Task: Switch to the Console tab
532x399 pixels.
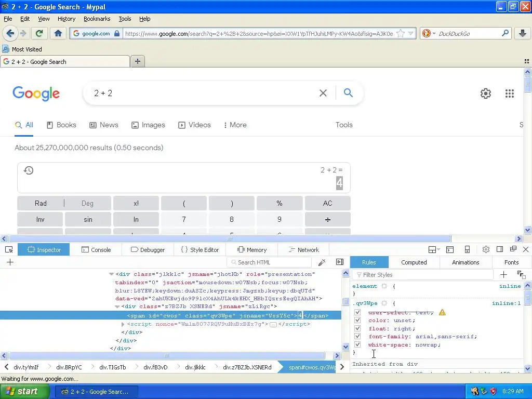Action: (96, 250)
